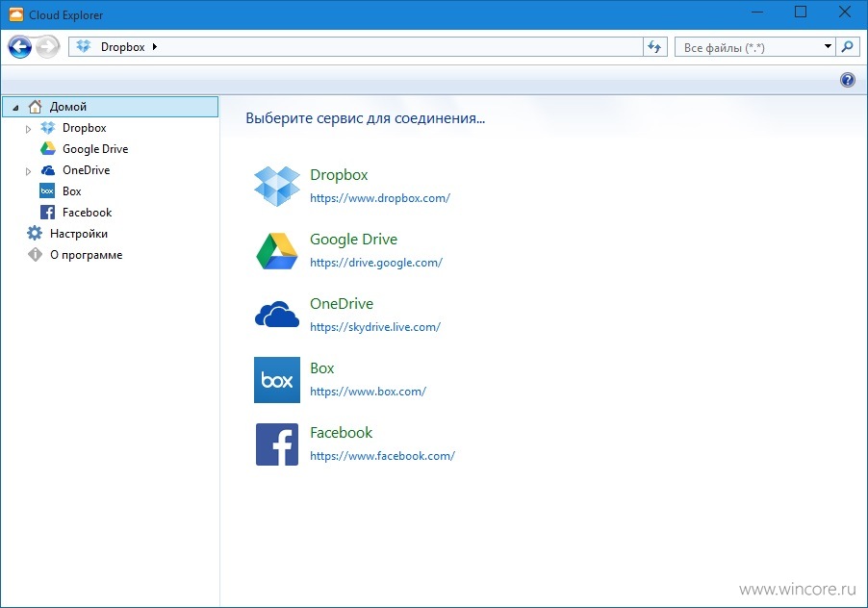
Task: Click the grayed forward arrow button
Action: 47,47
